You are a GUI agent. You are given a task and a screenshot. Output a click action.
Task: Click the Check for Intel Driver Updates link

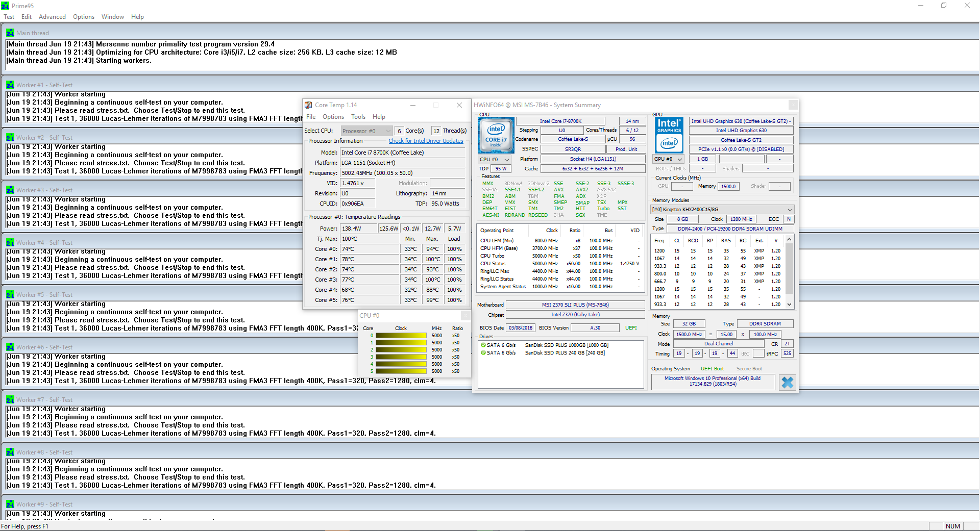point(426,141)
